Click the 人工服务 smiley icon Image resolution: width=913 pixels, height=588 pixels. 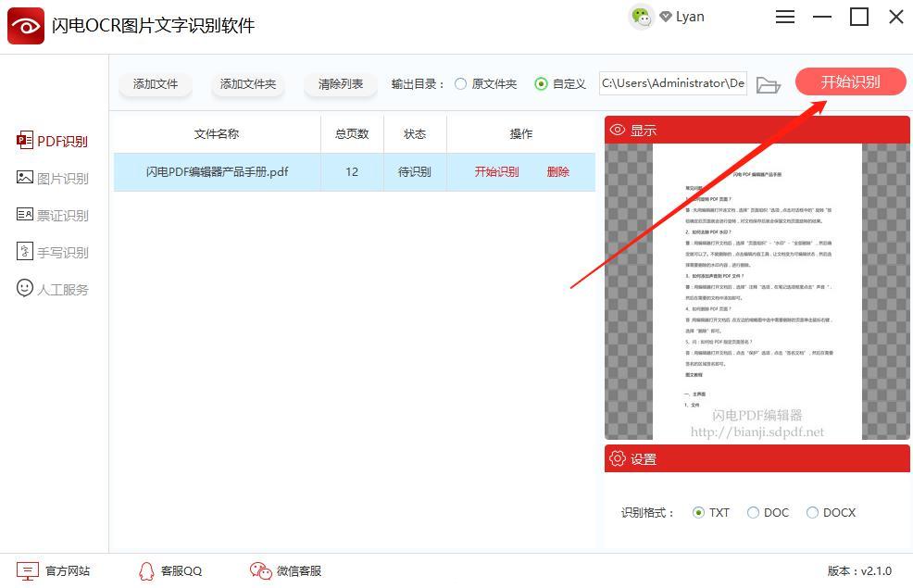click(x=24, y=288)
